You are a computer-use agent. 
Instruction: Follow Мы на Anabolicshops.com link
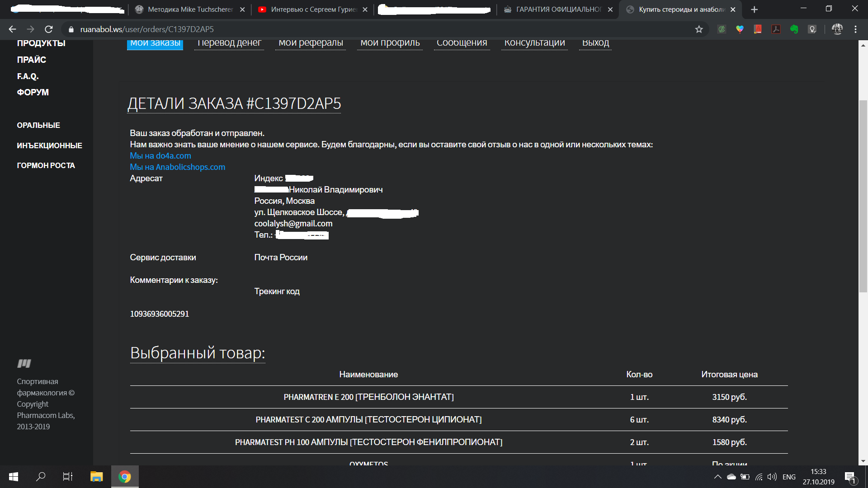coord(177,167)
